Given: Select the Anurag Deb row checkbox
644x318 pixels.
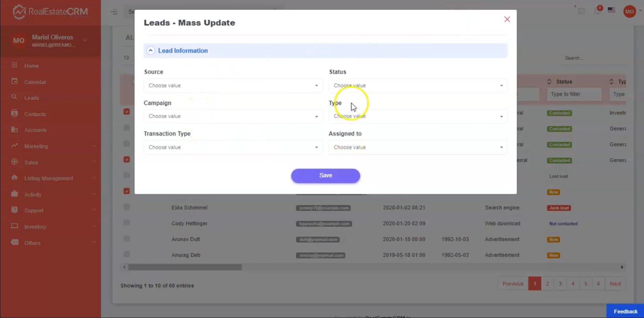Looking at the screenshot, I should [x=127, y=254].
